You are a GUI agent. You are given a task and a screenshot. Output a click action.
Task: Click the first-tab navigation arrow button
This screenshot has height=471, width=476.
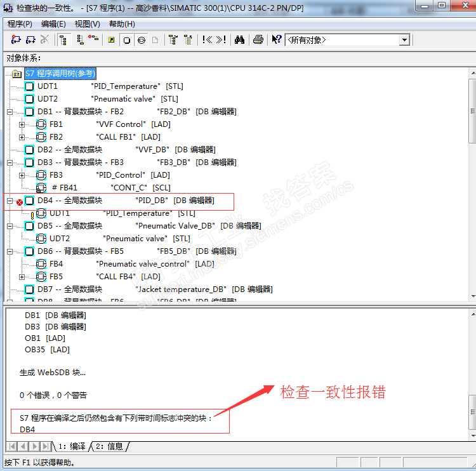click(x=12, y=446)
